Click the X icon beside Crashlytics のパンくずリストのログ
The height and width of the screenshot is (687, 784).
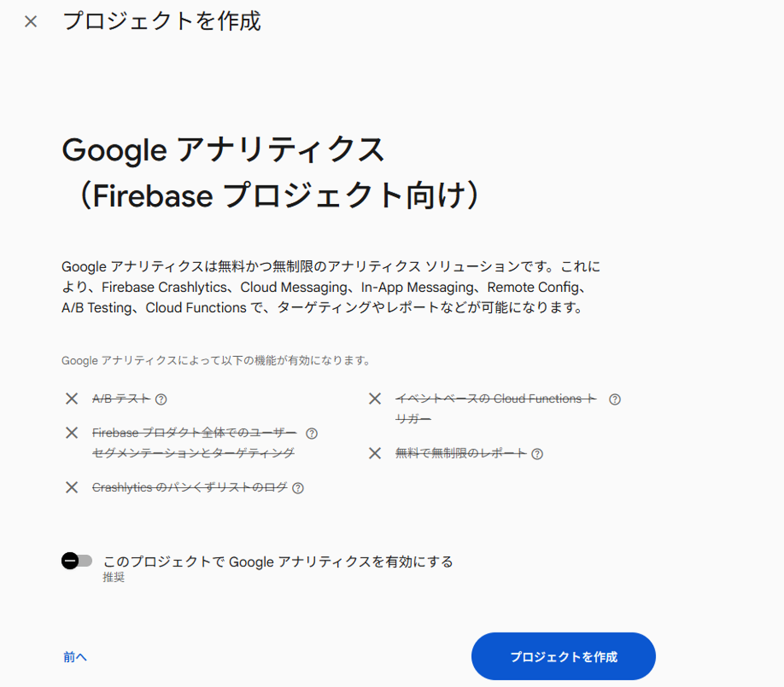(x=71, y=487)
